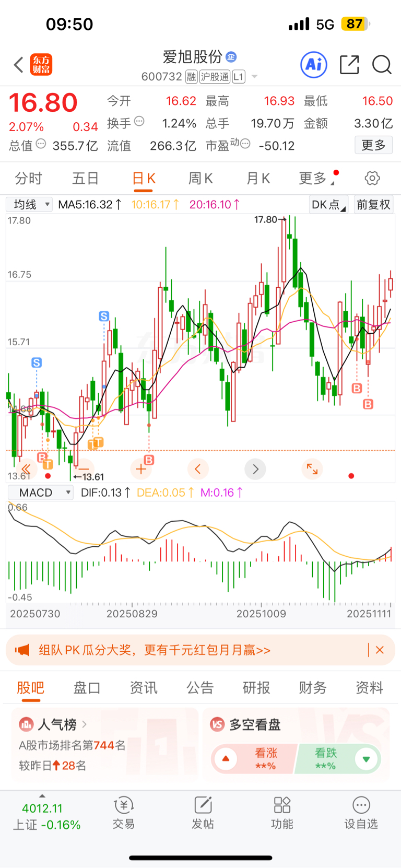The width and height of the screenshot is (401, 868).
Task: Tap the share export icon
Action: tap(349, 65)
